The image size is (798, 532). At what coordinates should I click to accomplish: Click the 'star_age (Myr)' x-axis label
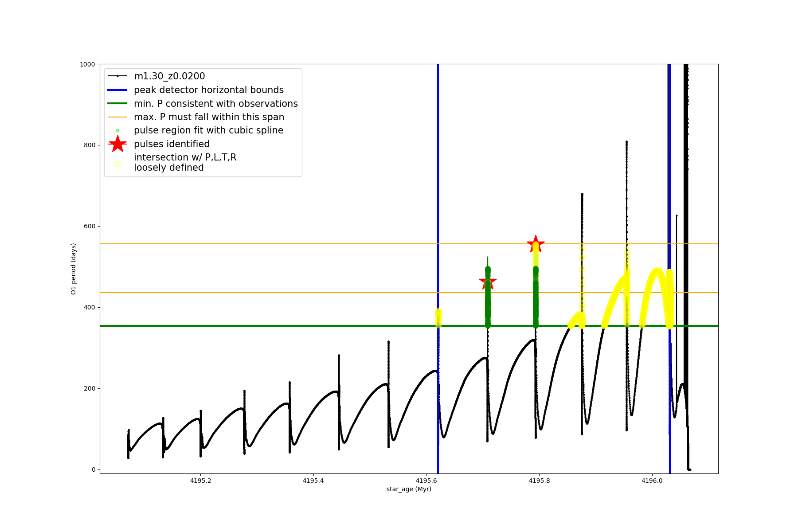coord(409,489)
